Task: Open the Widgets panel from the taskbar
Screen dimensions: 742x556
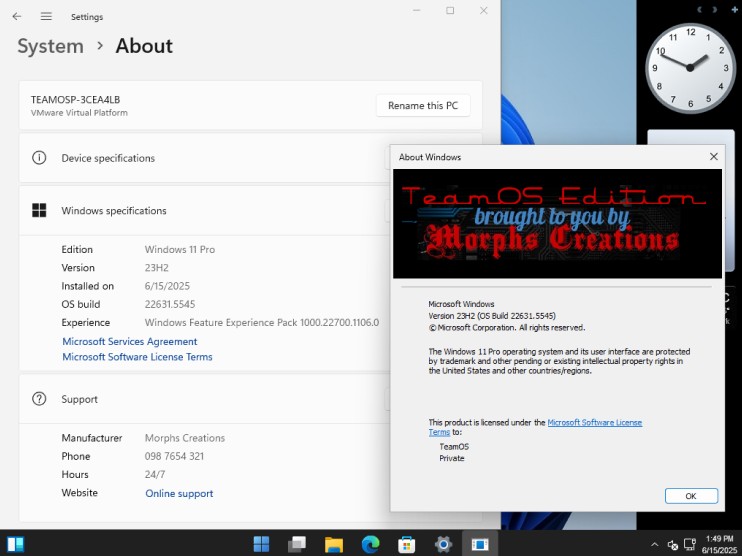Action: [15, 544]
